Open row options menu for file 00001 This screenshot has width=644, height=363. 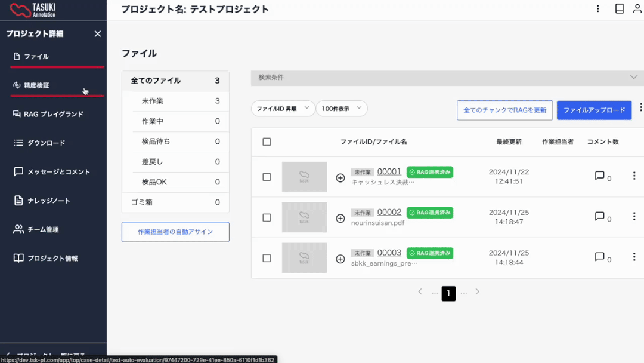click(x=634, y=176)
